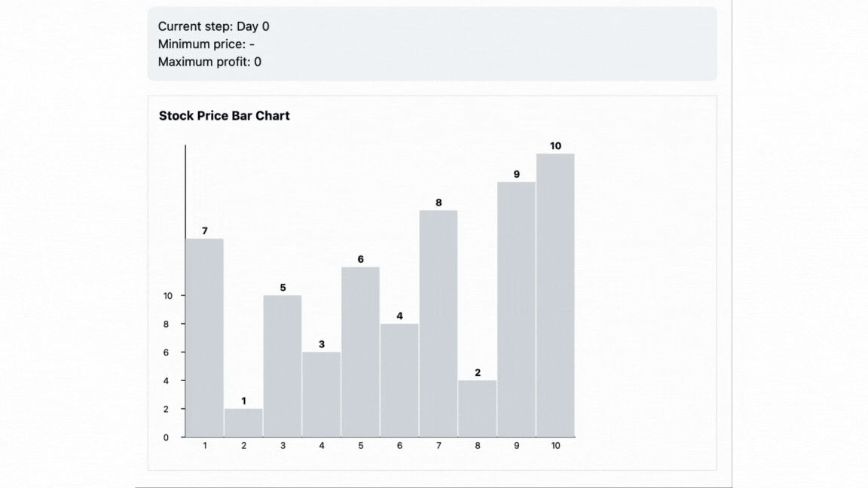Click the Stock Price Bar Chart title

[x=225, y=116]
